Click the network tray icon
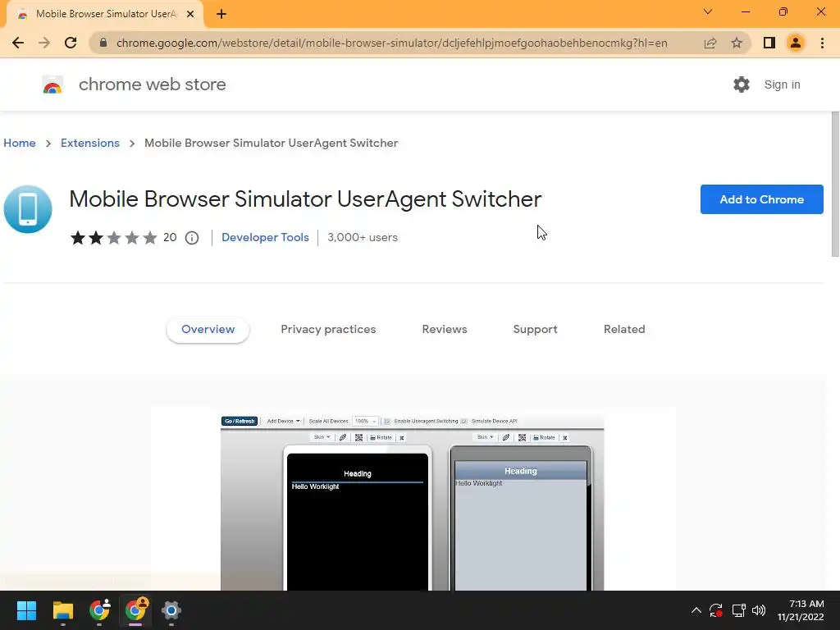This screenshot has width=840, height=630. 739,610
